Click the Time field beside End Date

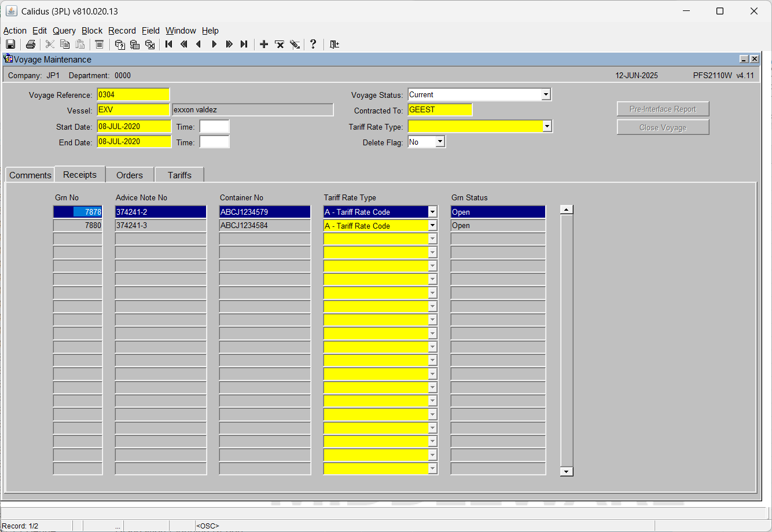coord(214,141)
